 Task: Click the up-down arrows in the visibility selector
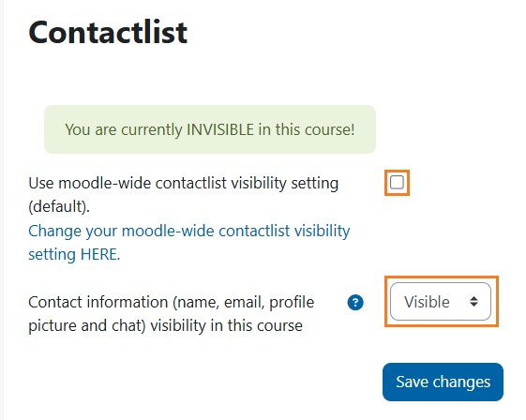(473, 301)
